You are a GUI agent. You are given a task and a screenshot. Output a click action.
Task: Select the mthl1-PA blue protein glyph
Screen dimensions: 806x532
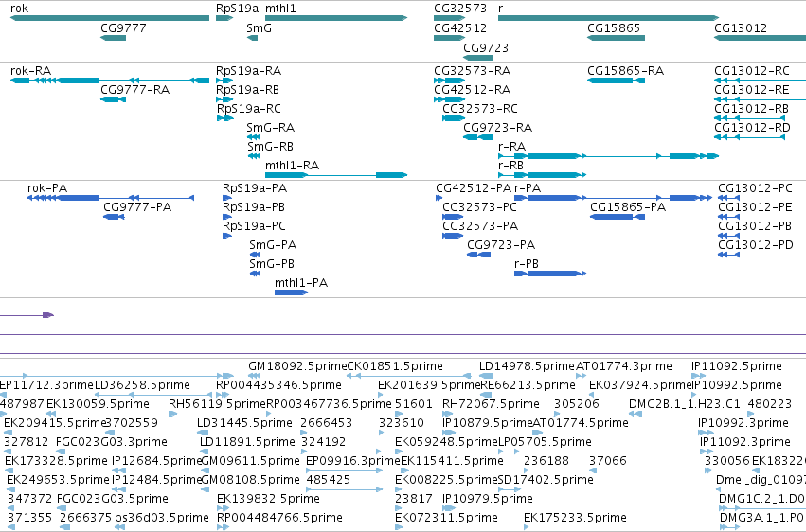coord(292,293)
